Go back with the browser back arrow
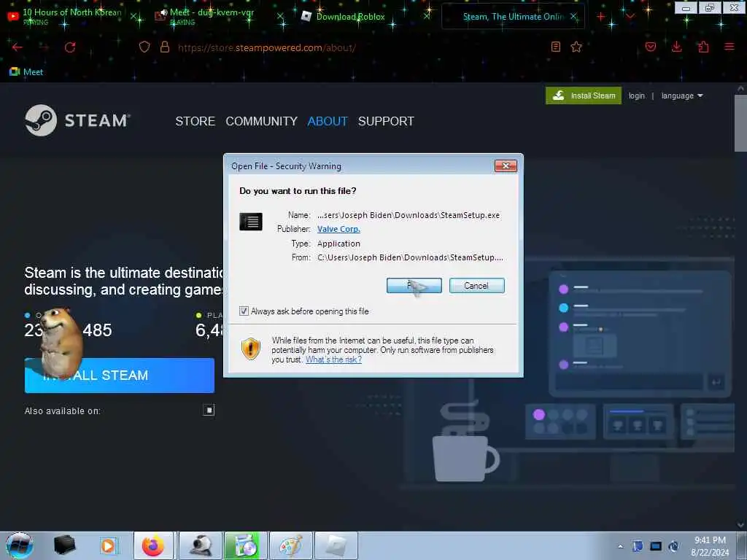This screenshot has width=747, height=560. (x=18, y=47)
